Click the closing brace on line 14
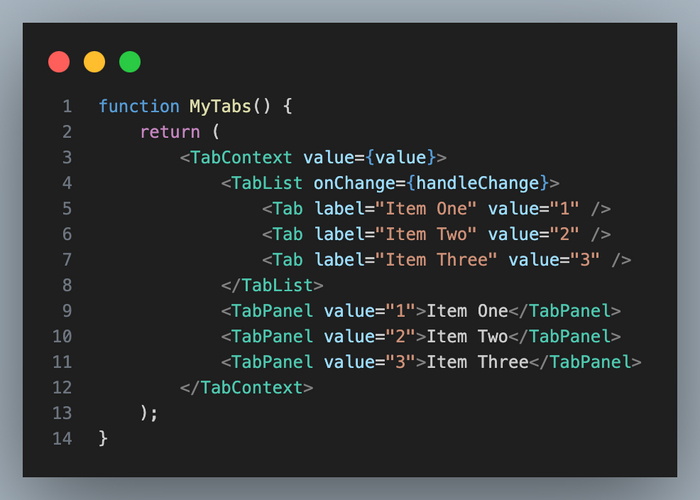The width and height of the screenshot is (700, 500). 104,438
